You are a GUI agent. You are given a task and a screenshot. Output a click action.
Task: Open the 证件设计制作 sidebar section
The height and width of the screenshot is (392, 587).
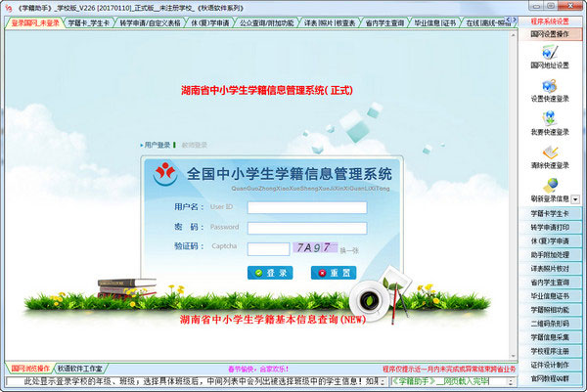pyautogui.click(x=550, y=365)
